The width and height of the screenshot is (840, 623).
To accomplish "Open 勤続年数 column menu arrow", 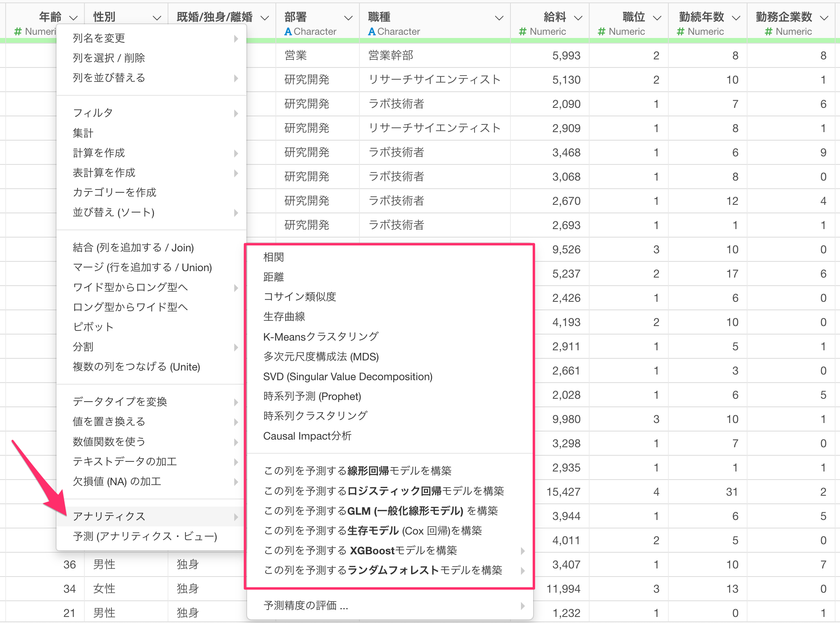I will click(x=736, y=18).
